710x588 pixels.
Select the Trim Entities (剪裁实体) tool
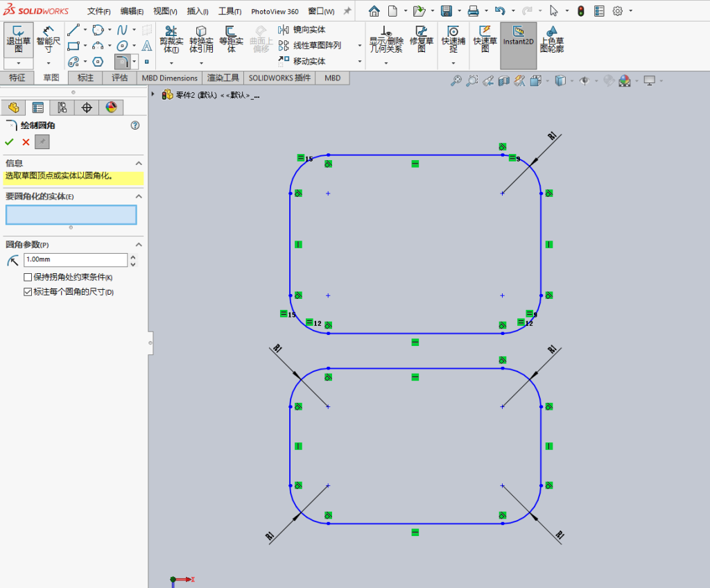pyautogui.click(x=171, y=40)
